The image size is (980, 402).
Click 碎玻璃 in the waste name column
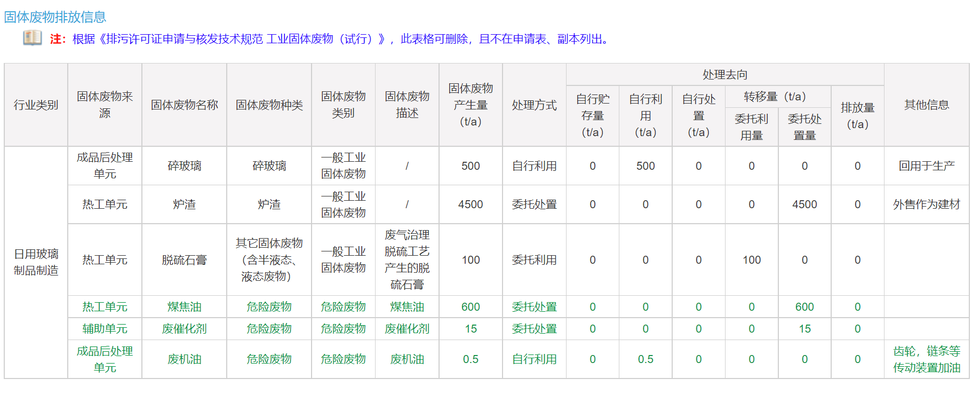coord(184,166)
